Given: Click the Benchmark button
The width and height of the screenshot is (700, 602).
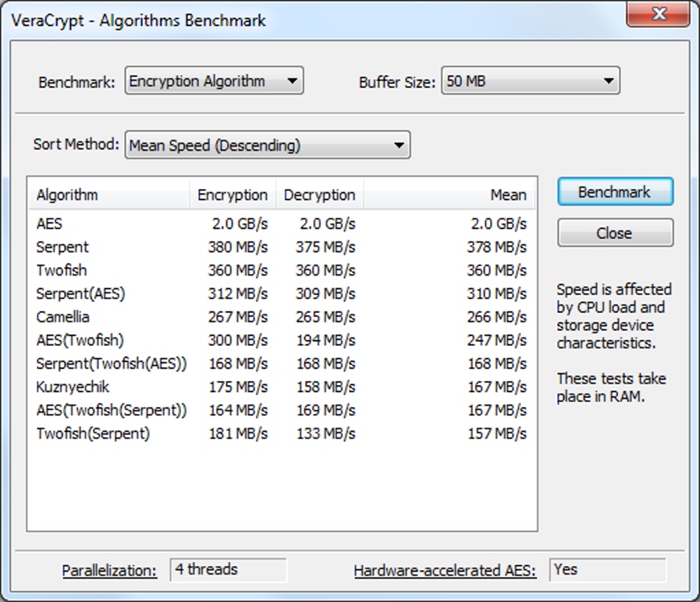Looking at the screenshot, I should click(615, 192).
